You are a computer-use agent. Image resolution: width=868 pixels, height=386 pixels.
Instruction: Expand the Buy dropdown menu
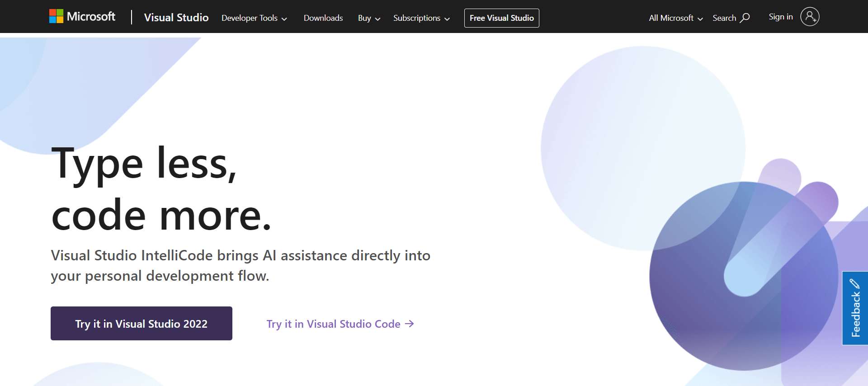coord(369,18)
